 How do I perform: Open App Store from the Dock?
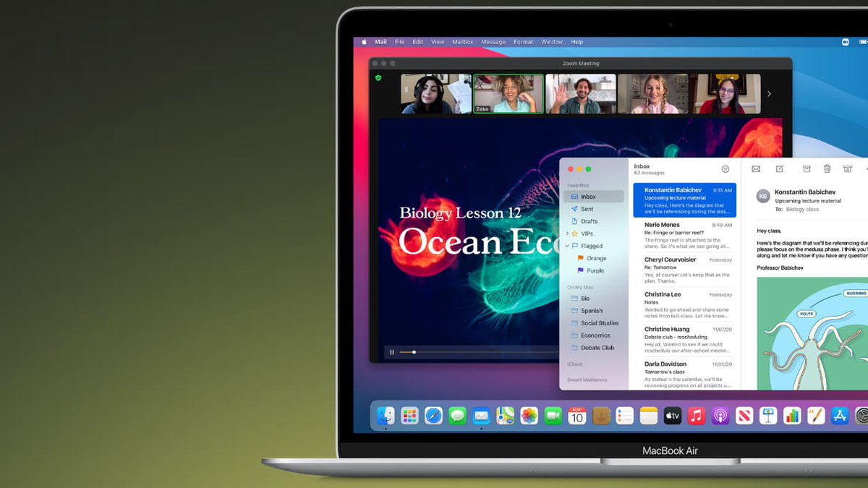coord(840,416)
